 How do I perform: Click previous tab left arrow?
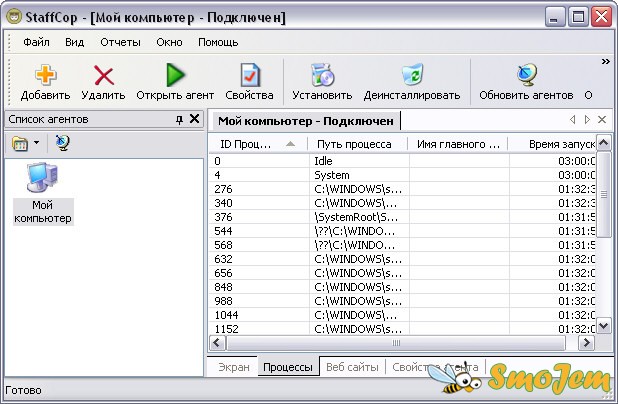(573, 119)
